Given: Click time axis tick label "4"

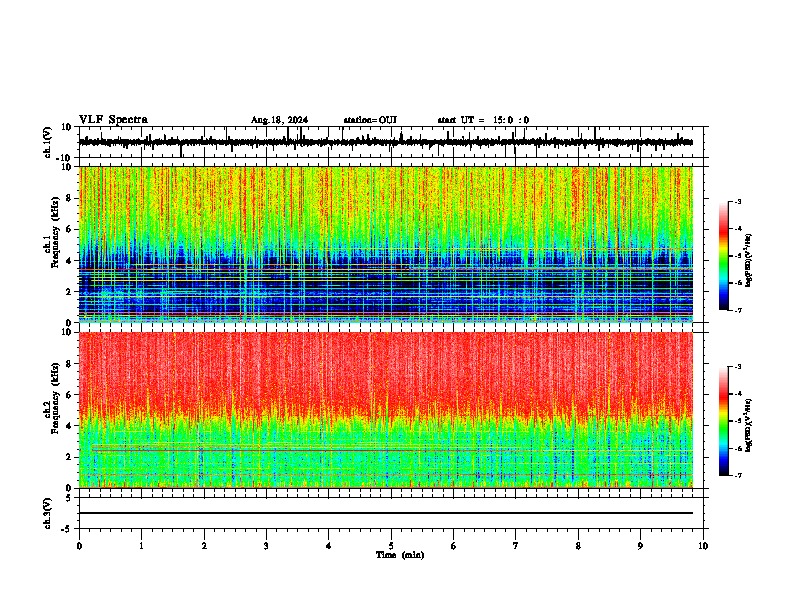Looking at the screenshot, I should point(329,546).
